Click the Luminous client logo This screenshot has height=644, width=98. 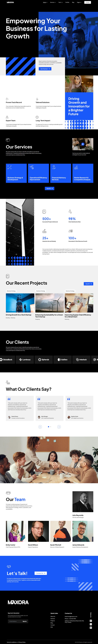(x=25, y=359)
